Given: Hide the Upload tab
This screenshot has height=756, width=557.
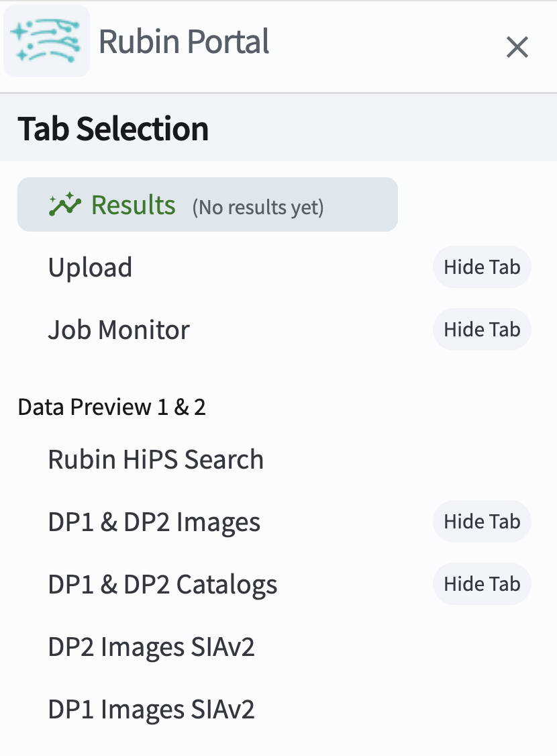Looking at the screenshot, I should click(x=482, y=267).
